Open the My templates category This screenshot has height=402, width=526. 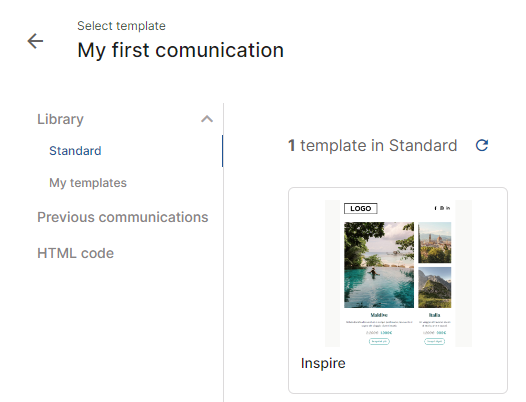click(88, 183)
